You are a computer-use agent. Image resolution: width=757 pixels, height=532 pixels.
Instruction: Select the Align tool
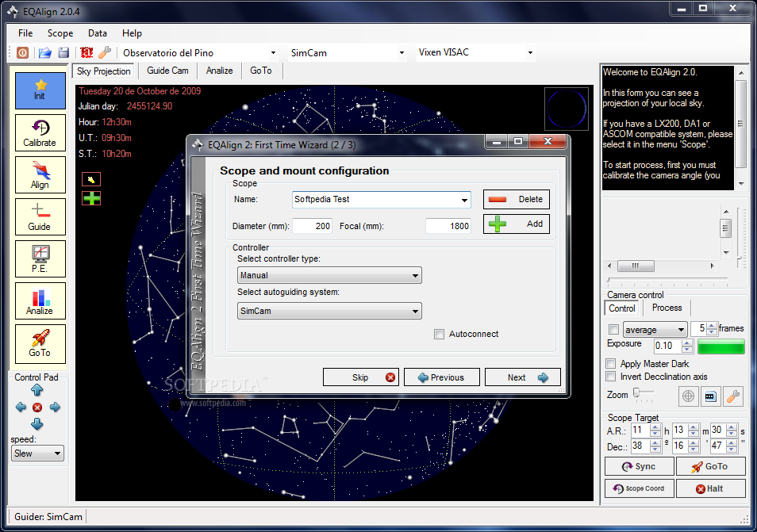(40, 174)
